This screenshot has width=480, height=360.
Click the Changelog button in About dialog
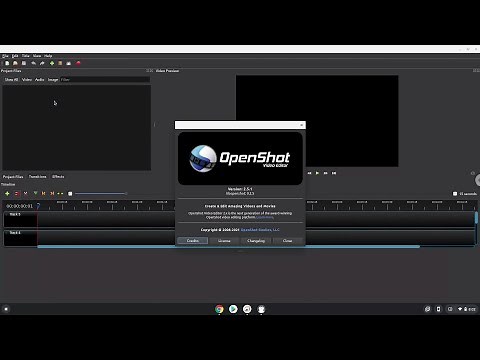(x=256, y=241)
